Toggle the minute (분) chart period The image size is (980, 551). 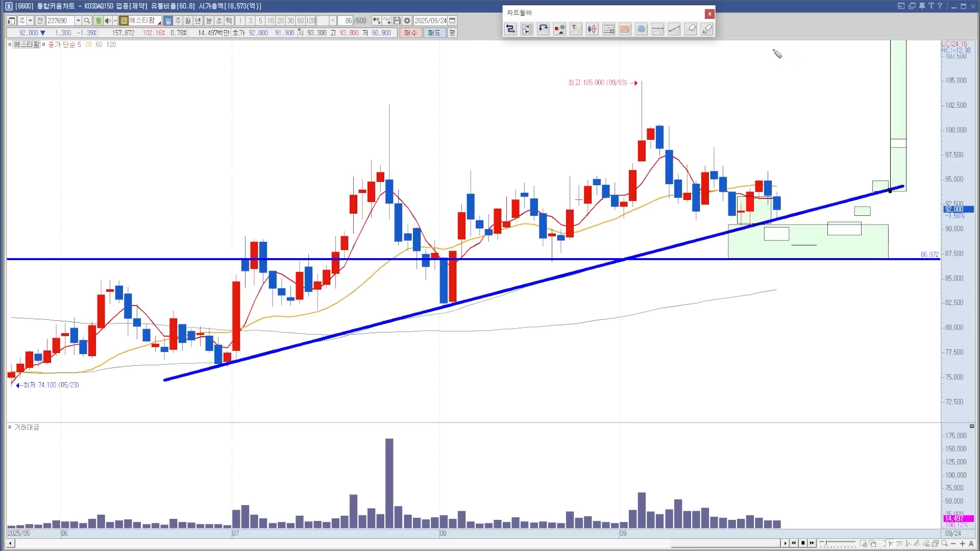[x=209, y=21]
